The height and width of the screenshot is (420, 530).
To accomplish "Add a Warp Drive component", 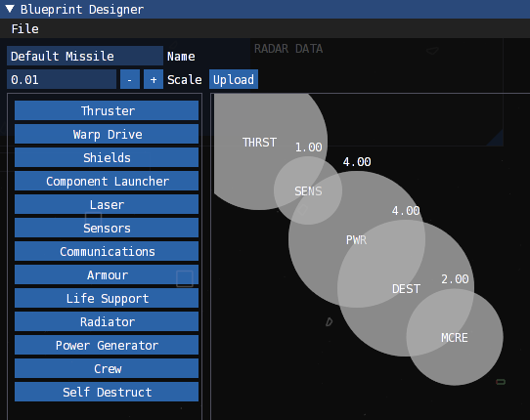I will coord(107,134).
